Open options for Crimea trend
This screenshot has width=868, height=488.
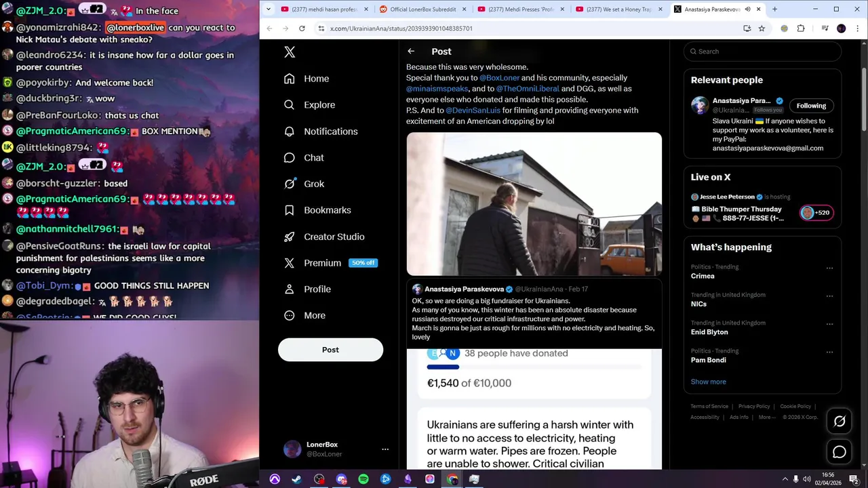point(829,268)
